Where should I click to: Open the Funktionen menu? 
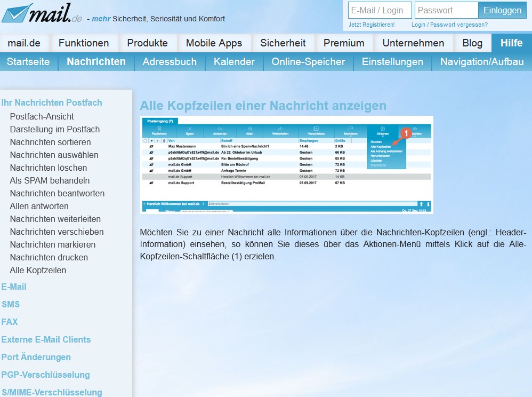84,43
